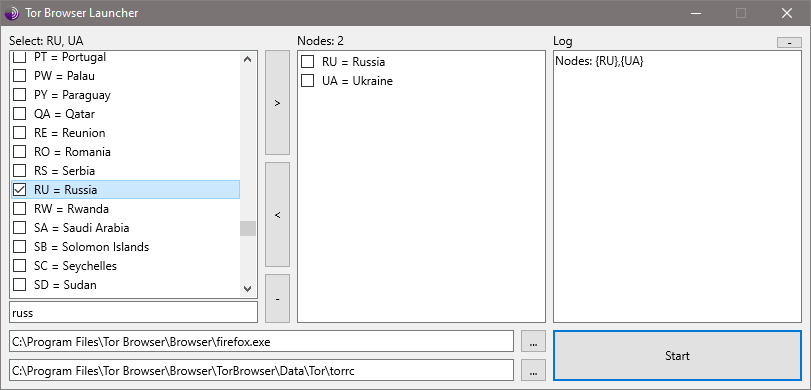The height and width of the screenshot is (390, 811).
Task: Check RU = Russia in the Nodes list
Action: pos(308,62)
